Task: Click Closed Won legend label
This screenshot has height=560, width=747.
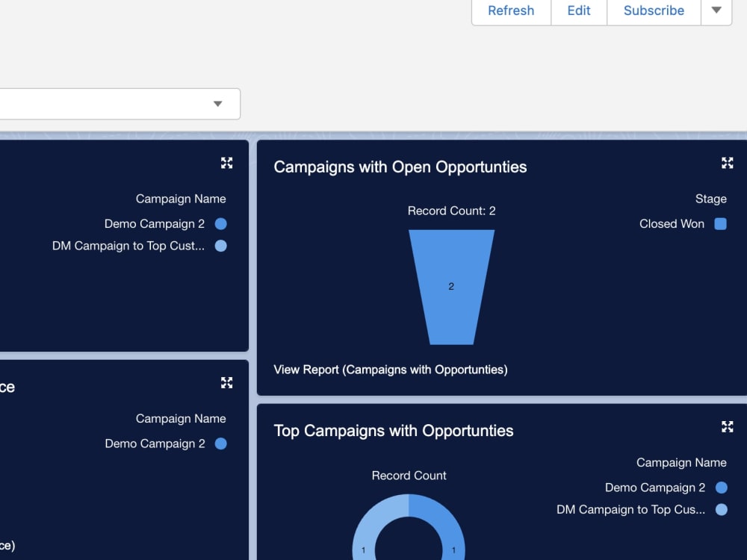Action: (672, 224)
